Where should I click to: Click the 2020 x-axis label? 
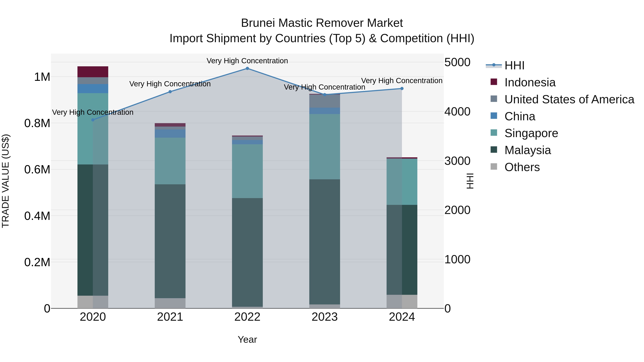(x=93, y=317)
